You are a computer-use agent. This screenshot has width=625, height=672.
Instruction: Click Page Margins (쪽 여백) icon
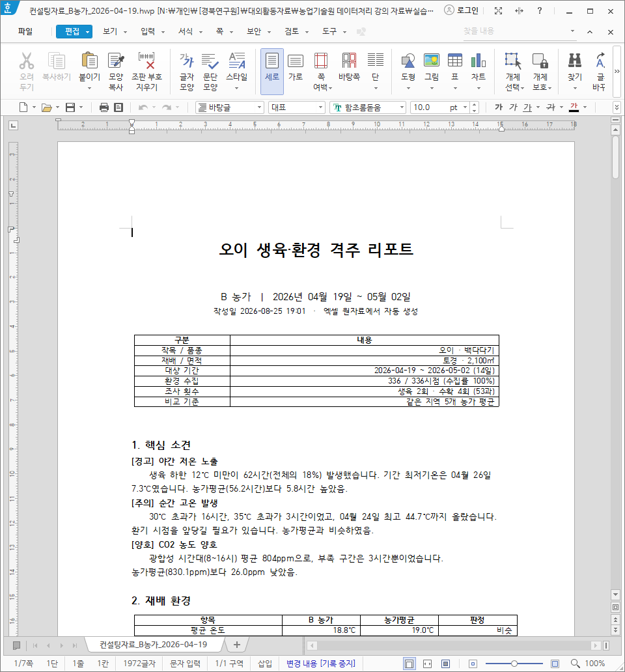[321, 61]
